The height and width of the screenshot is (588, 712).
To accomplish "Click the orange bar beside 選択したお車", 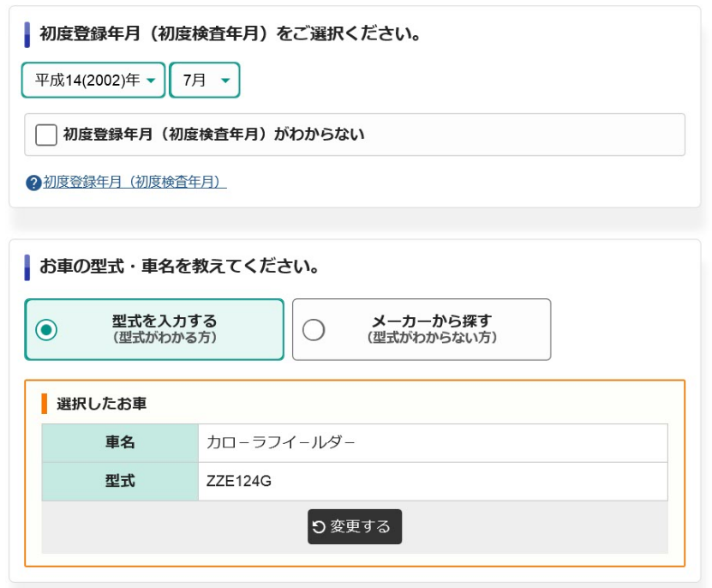I will coord(45,404).
